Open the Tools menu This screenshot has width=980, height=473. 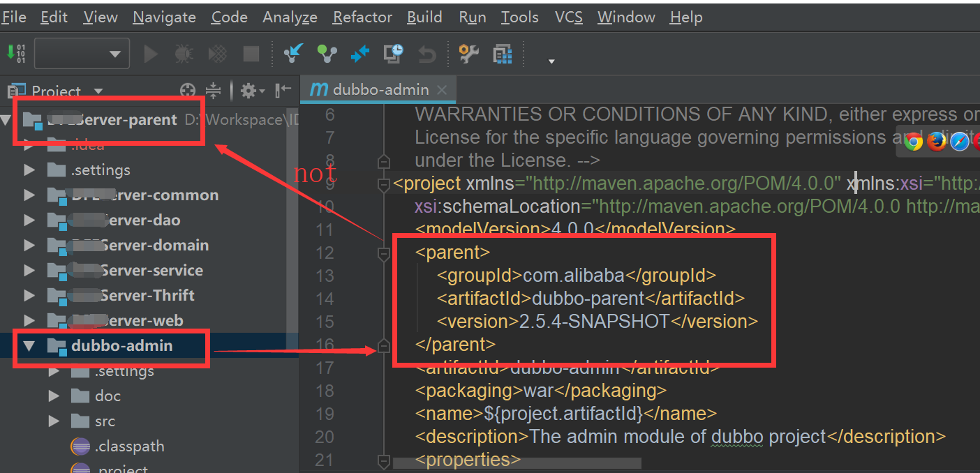pyautogui.click(x=520, y=17)
